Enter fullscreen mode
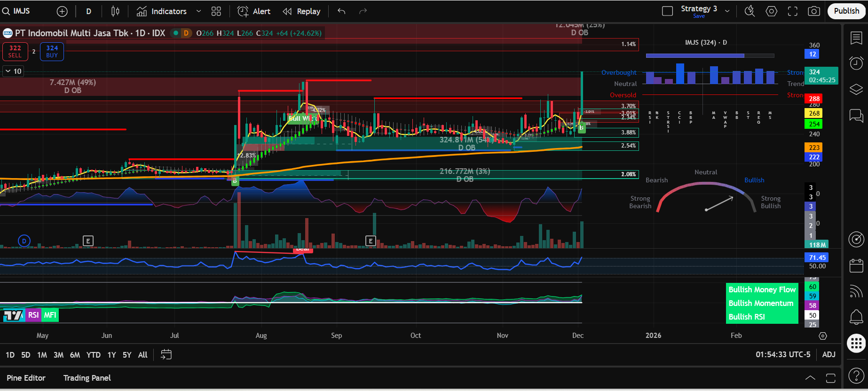The image size is (868, 391). pos(793,11)
